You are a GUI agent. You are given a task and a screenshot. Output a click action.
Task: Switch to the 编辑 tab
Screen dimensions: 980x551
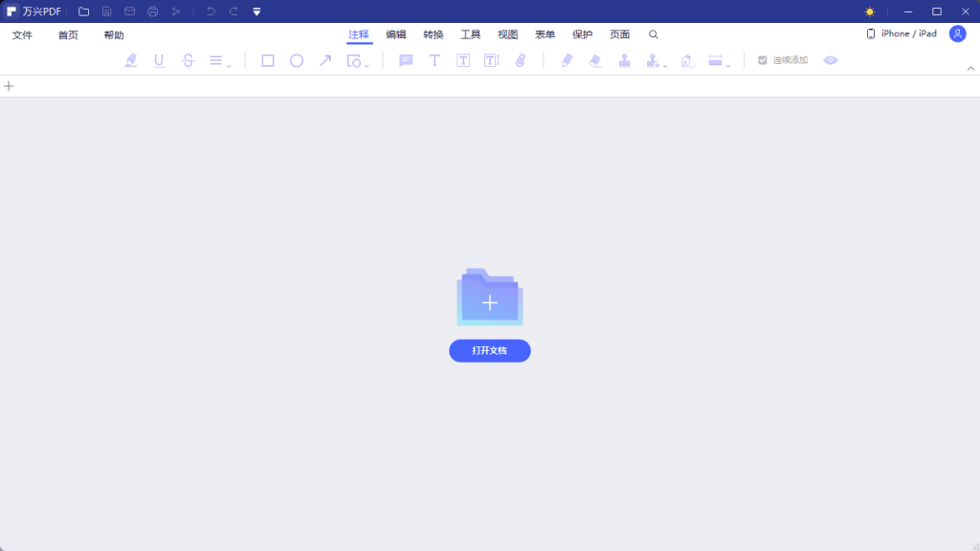395,35
